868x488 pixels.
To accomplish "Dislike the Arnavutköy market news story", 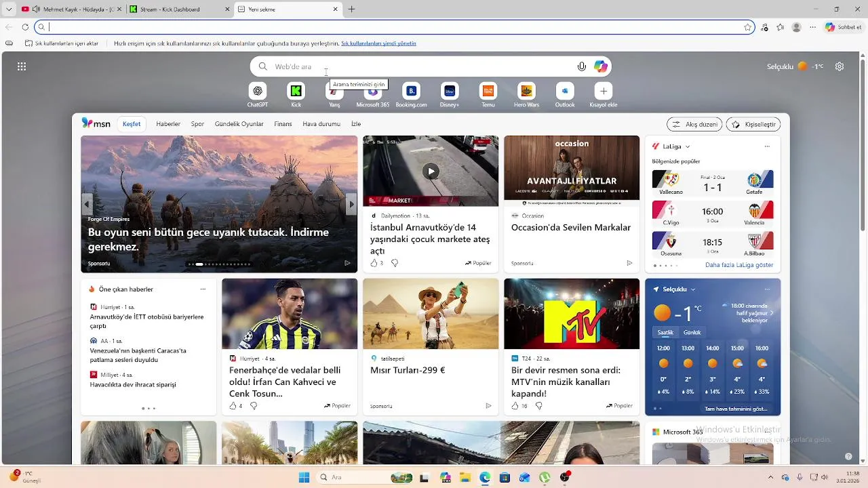I will coord(395,263).
